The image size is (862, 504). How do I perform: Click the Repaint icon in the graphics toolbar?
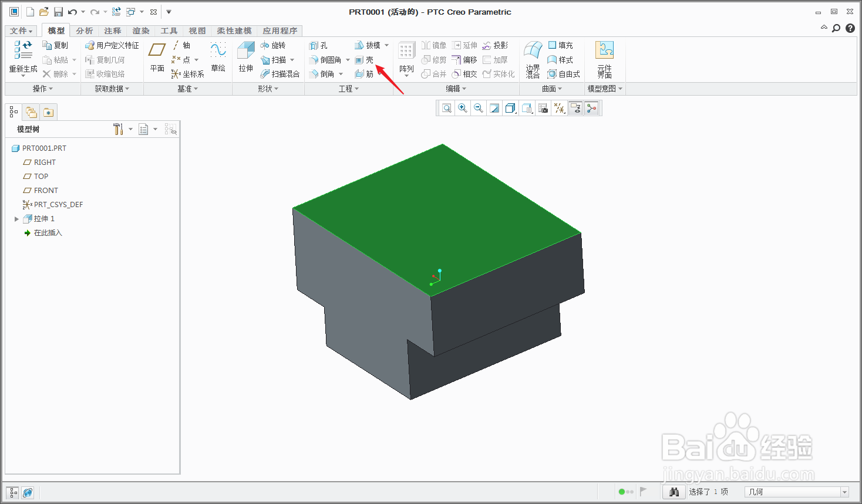click(494, 108)
